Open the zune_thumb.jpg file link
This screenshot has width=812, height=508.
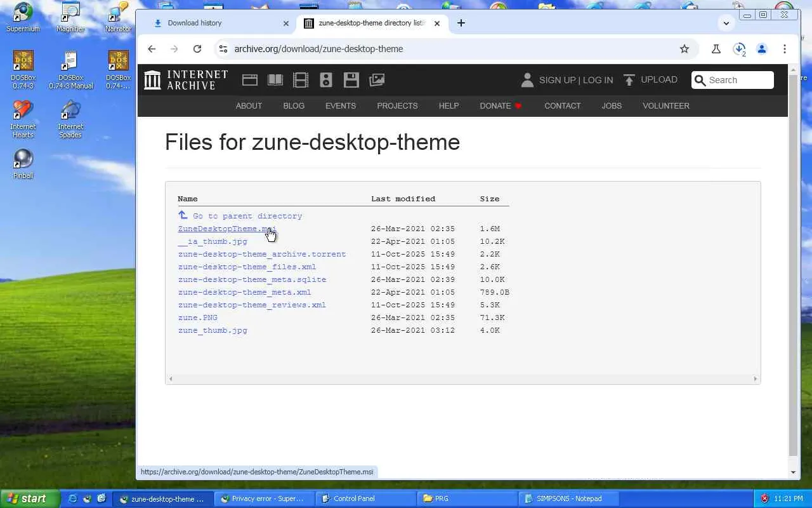tap(213, 330)
